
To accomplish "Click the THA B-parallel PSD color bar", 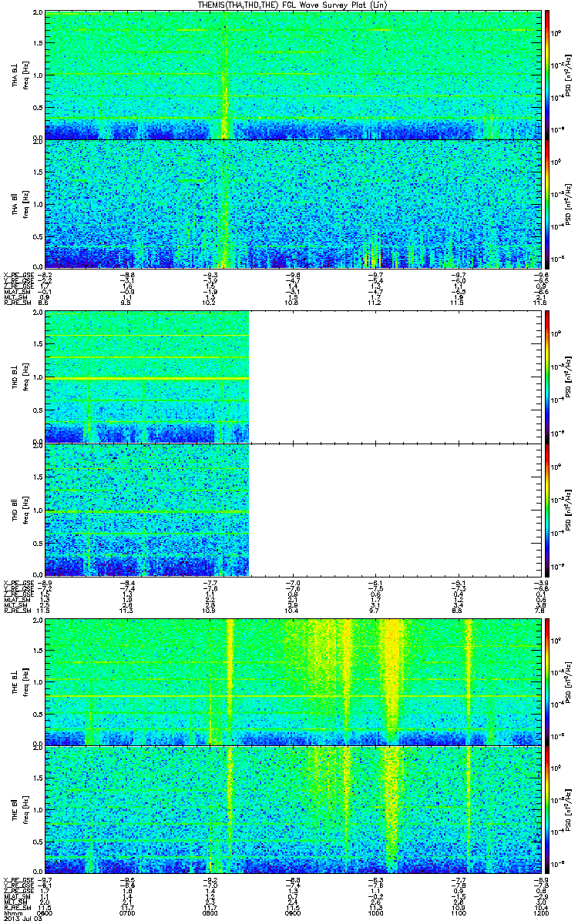I will coord(547,203).
